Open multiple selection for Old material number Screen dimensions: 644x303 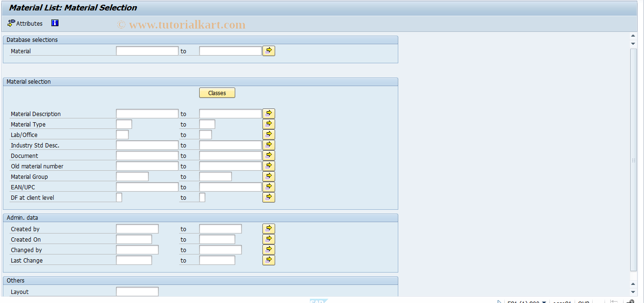pos(269,166)
